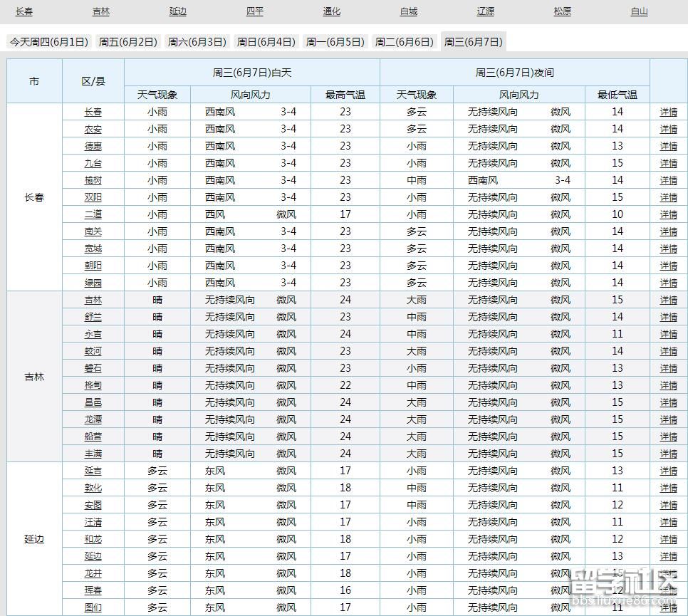This screenshot has height=616, width=688.
Task: Select the 周日(6月4日) forecast tab
Action: coord(266,42)
